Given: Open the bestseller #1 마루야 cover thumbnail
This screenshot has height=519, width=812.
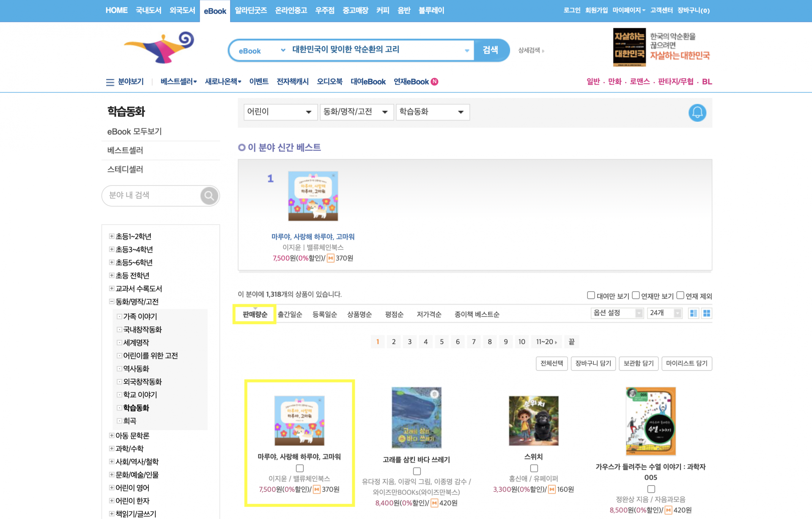Looking at the screenshot, I should tap(313, 196).
